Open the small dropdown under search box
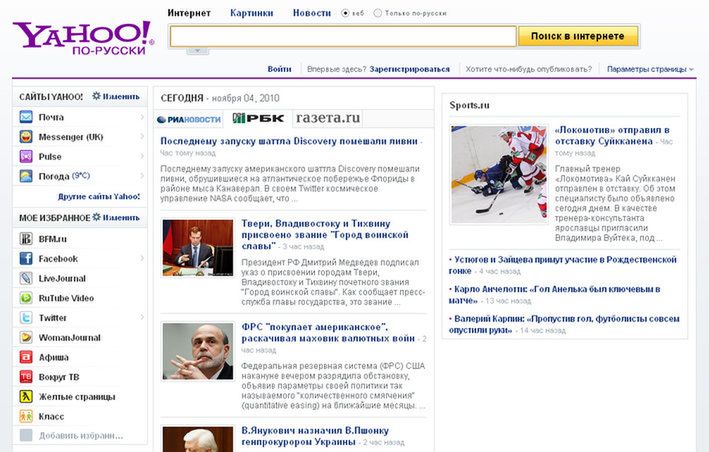 (x=198, y=51)
